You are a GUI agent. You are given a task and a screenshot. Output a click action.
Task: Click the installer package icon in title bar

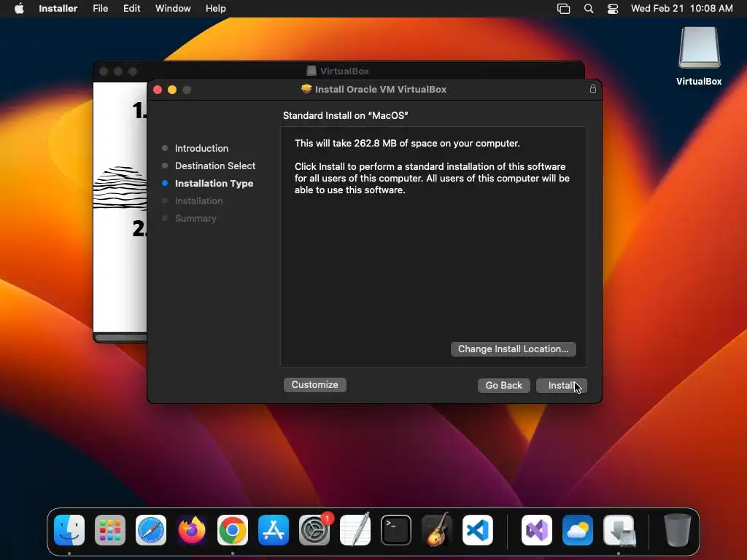(x=306, y=89)
